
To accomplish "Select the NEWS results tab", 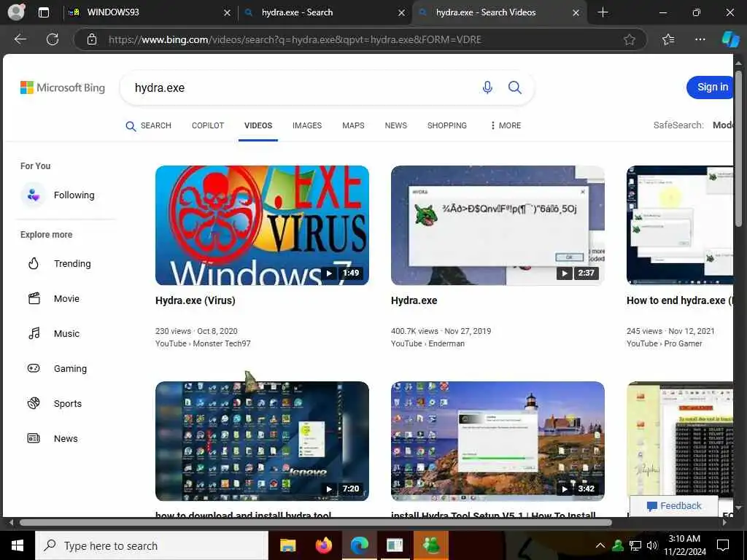I will pos(396,125).
